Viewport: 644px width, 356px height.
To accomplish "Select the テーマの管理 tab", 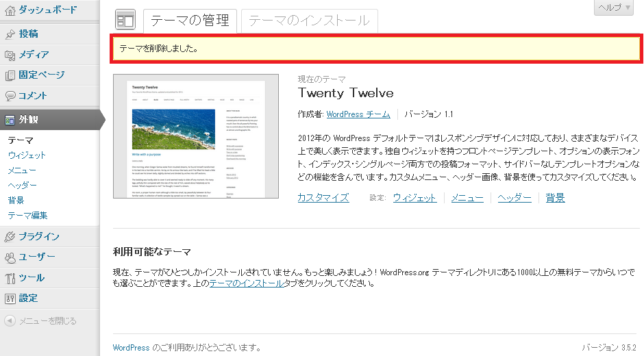I will coord(190,21).
